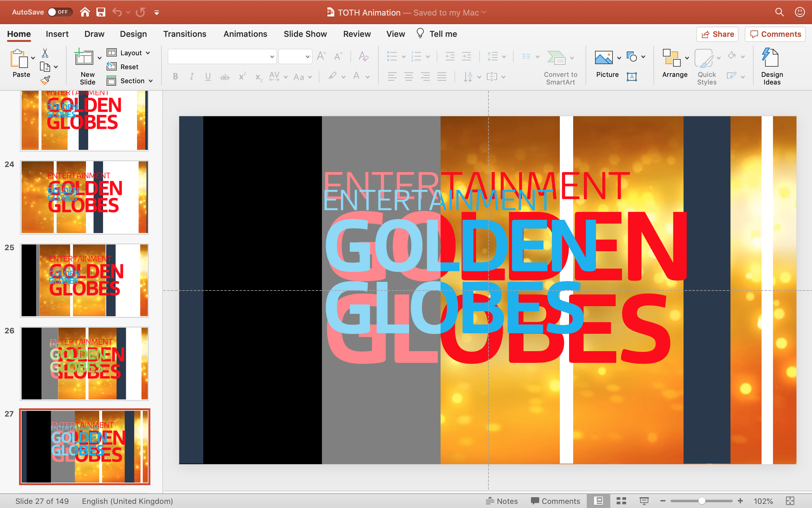Screen dimensions: 812x508
Task: Click the zoom slider handle
Action: pos(702,501)
